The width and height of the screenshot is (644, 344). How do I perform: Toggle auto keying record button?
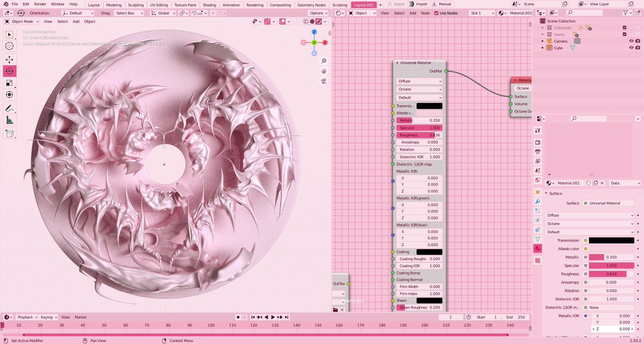point(239,317)
